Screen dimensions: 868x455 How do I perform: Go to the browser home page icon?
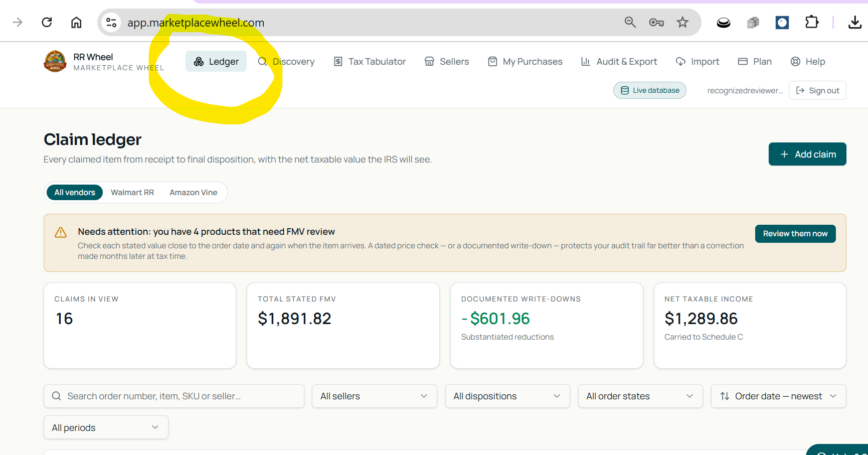pyautogui.click(x=76, y=22)
